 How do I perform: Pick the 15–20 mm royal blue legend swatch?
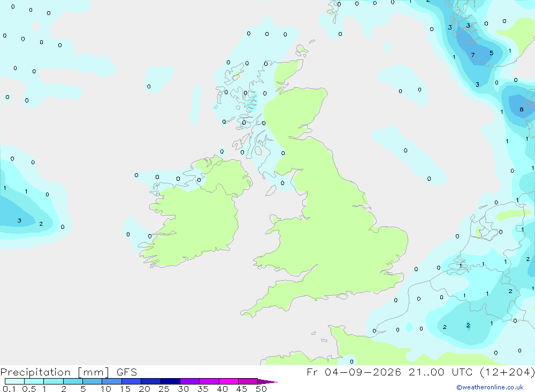coord(131,381)
